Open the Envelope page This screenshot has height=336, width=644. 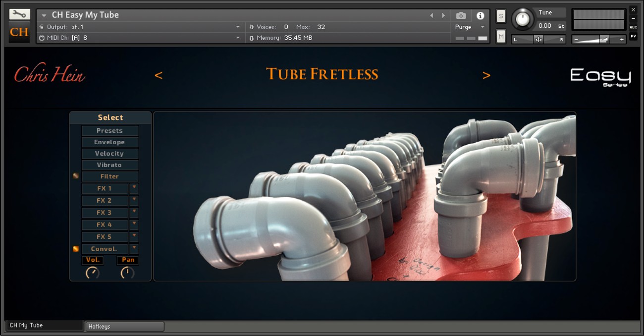click(x=110, y=142)
